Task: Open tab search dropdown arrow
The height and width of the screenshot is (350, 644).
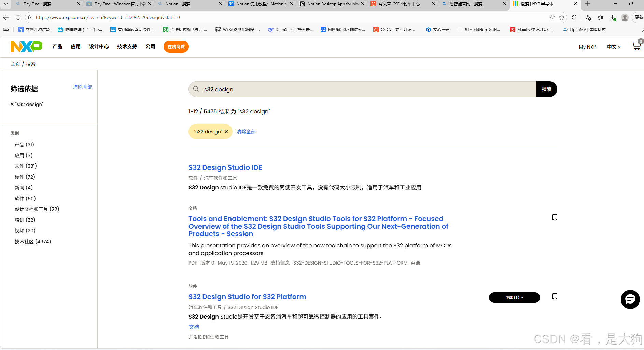Action: tap(6, 4)
